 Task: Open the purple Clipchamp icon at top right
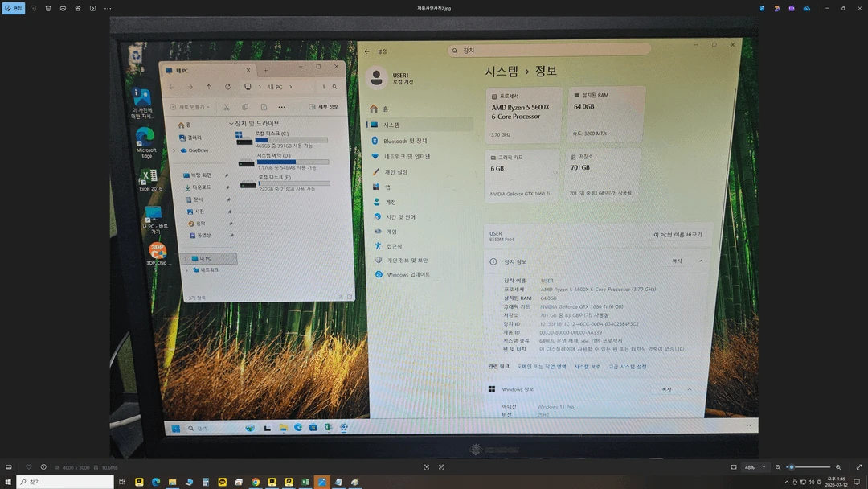tap(792, 8)
